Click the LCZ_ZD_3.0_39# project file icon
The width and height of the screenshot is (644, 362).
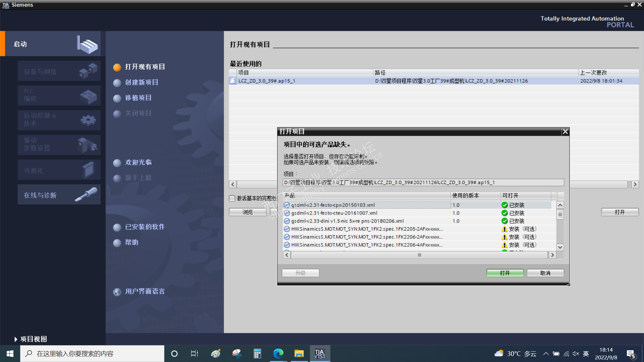coord(233,81)
